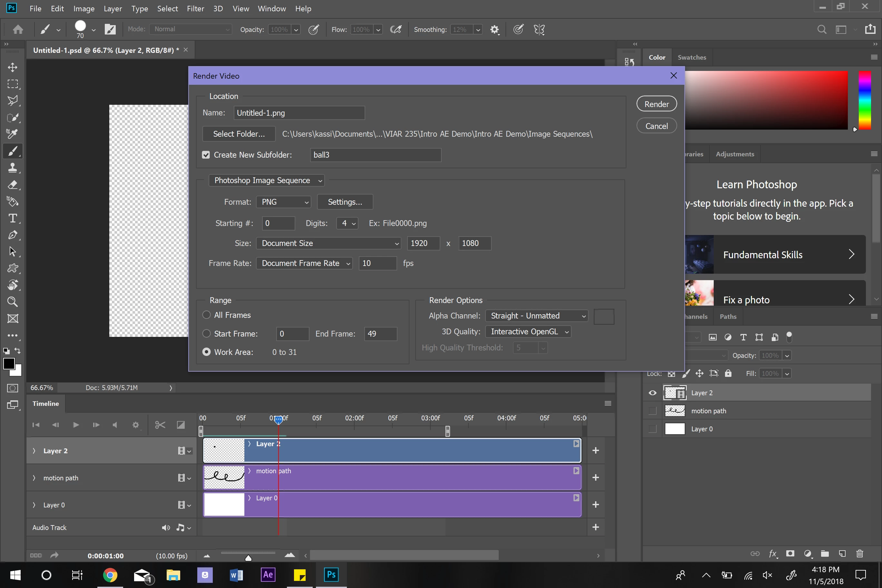Image resolution: width=882 pixels, height=588 pixels.
Task: Open Alpha Channel Straight - Unmatted dropdown
Action: (x=536, y=316)
